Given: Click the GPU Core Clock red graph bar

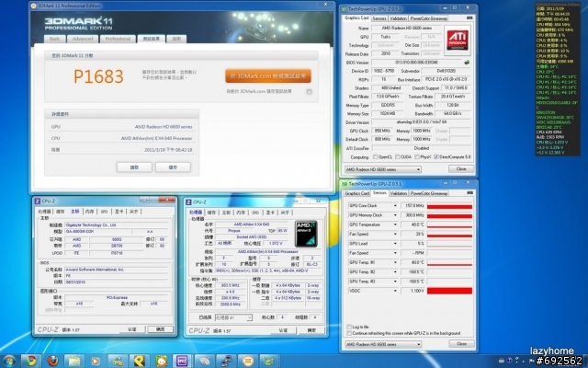Looking at the screenshot, I should (x=449, y=206).
